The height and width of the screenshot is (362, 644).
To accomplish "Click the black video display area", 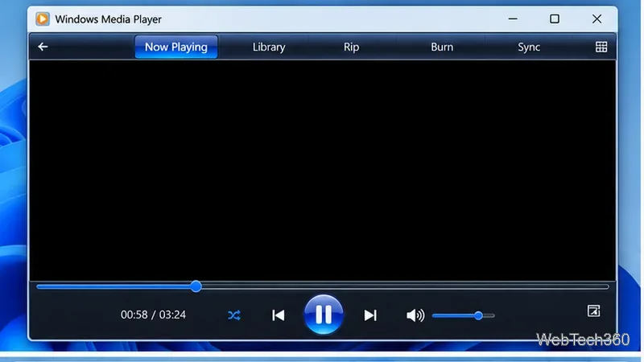I will click(323, 171).
